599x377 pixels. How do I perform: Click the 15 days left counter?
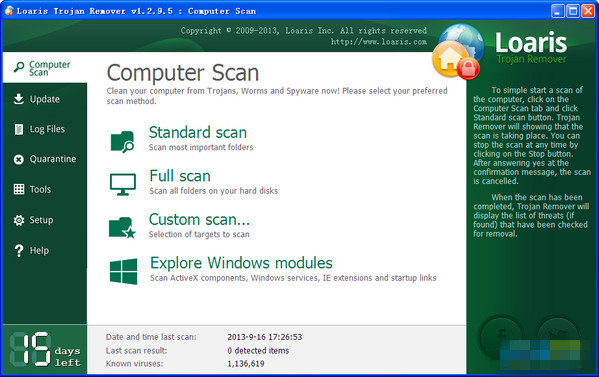tap(45, 349)
